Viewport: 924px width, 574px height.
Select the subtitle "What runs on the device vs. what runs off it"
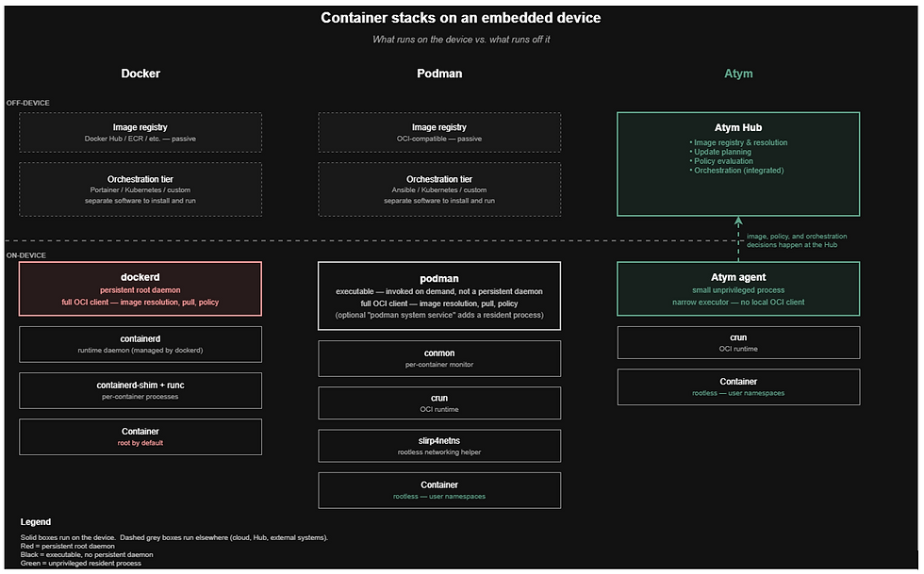tap(461, 40)
